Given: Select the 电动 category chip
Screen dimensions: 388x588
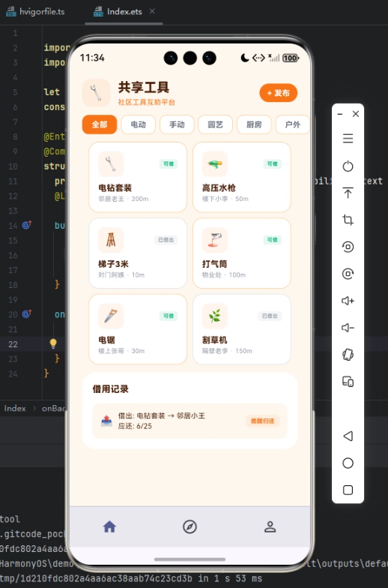Looking at the screenshot, I should click(x=138, y=124).
